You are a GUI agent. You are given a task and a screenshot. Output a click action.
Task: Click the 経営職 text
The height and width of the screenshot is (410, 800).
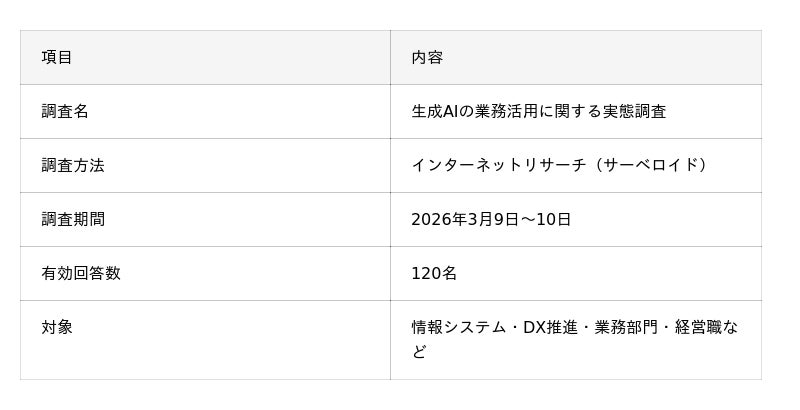pos(698,328)
